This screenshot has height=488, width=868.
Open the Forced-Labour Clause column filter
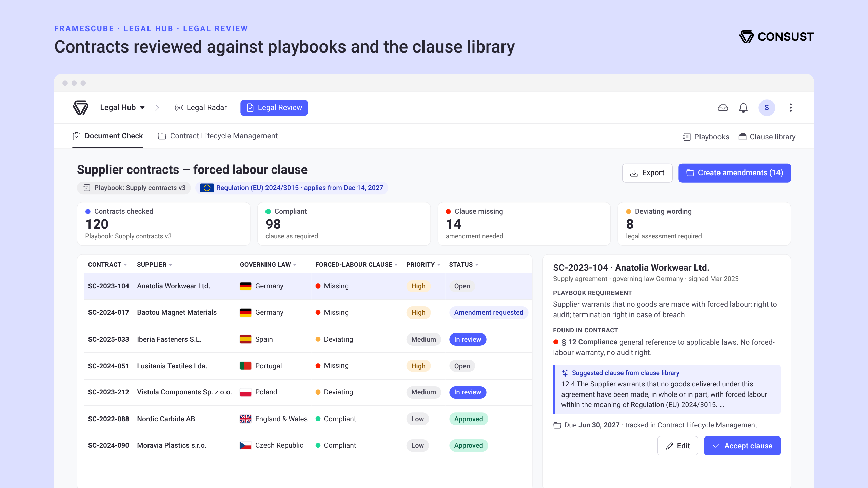pyautogui.click(x=396, y=265)
